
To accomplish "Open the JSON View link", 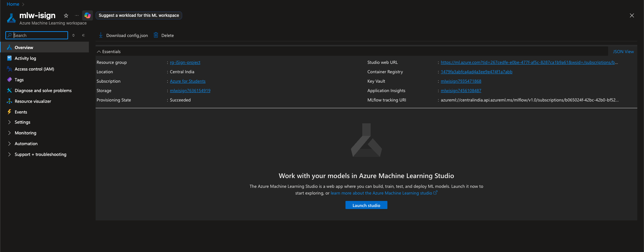I will tap(623, 51).
